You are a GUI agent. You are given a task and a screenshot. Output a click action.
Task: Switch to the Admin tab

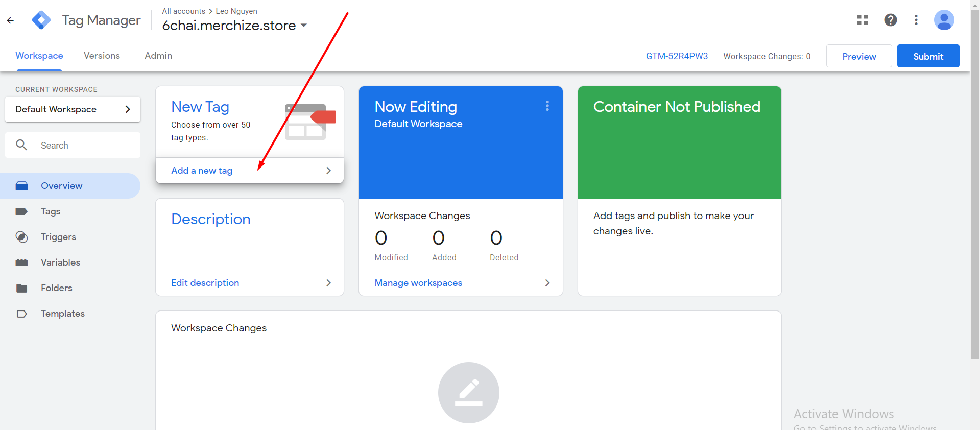pos(158,56)
